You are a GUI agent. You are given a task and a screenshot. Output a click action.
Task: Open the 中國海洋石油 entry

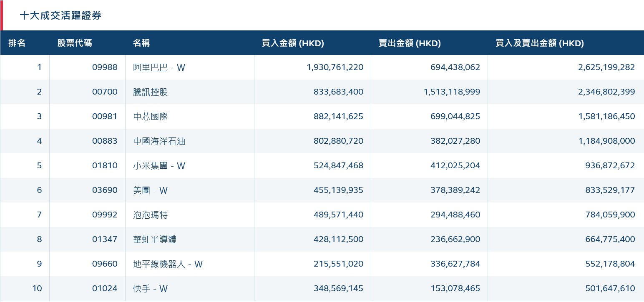pos(159,141)
